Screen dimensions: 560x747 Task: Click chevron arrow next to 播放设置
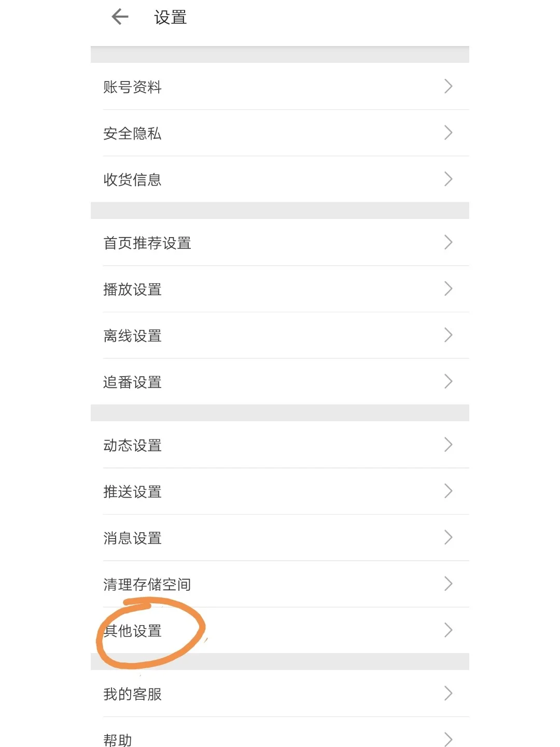[x=449, y=288]
